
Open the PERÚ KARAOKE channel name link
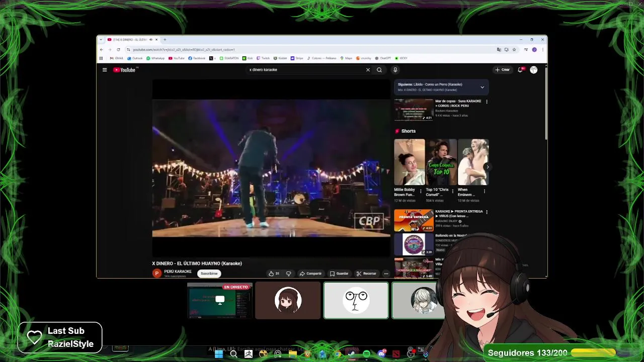(178, 271)
